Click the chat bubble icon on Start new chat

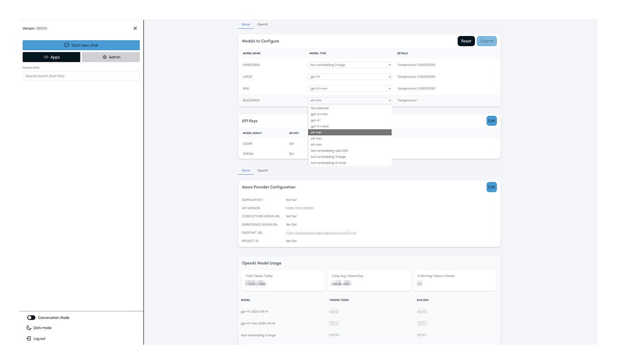[x=67, y=45]
